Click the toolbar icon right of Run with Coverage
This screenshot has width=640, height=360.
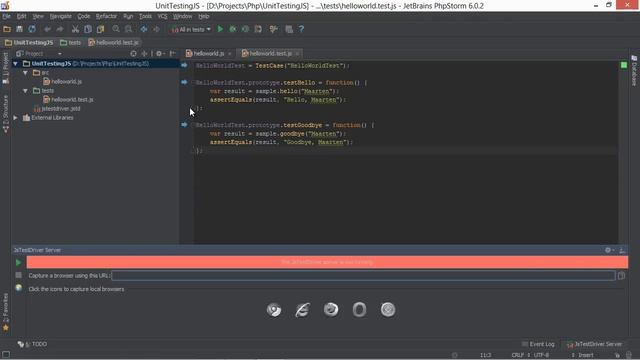click(258, 29)
